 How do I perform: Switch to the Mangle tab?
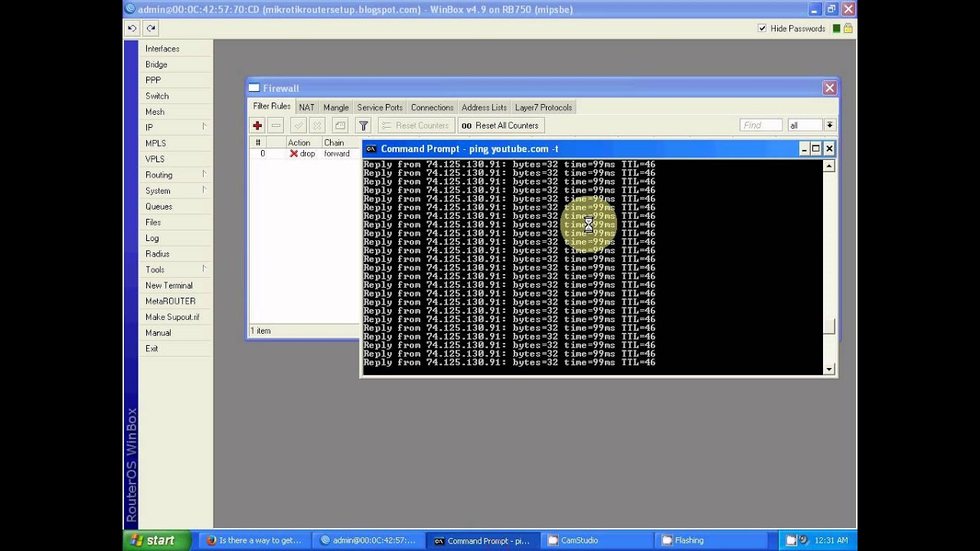[335, 107]
